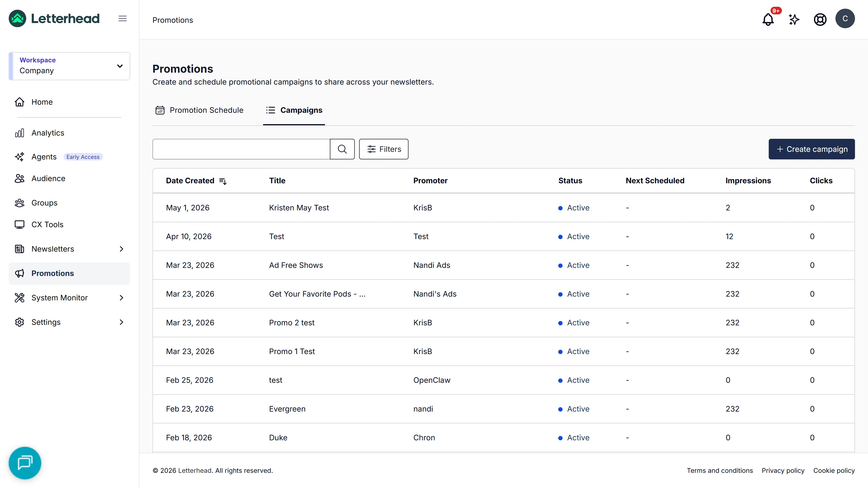
Task: Click Create campaign button
Action: coord(811,149)
